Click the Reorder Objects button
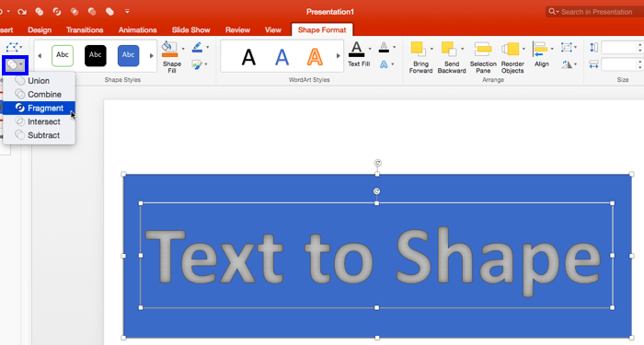Screen dimensions: 644x345 512,57
